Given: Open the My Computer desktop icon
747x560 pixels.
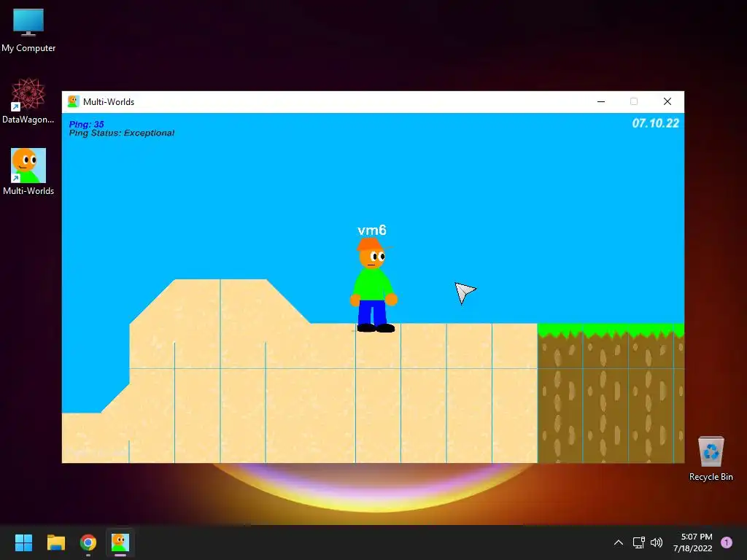Looking at the screenshot, I should coord(28,30).
